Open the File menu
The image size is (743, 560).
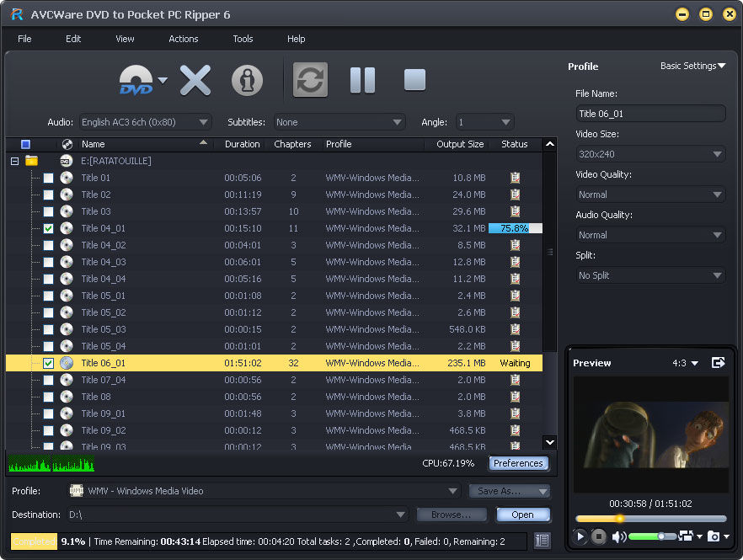pos(24,39)
